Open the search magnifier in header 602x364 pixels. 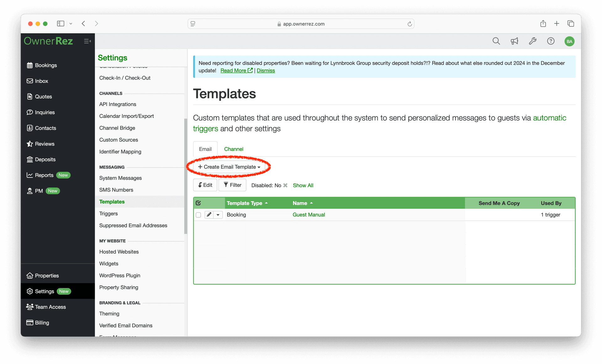(x=496, y=41)
